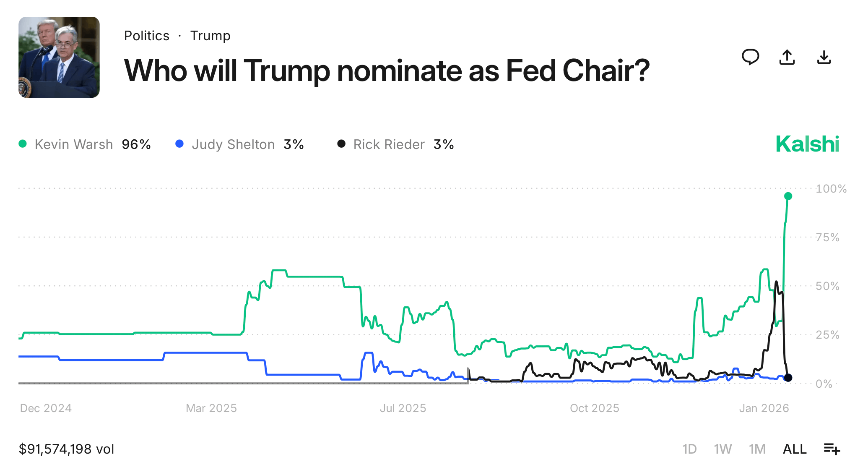Switch chart range to 1W
The width and height of the screenshot is (868, 470).
pyautogui.click(x=723, y=449)
